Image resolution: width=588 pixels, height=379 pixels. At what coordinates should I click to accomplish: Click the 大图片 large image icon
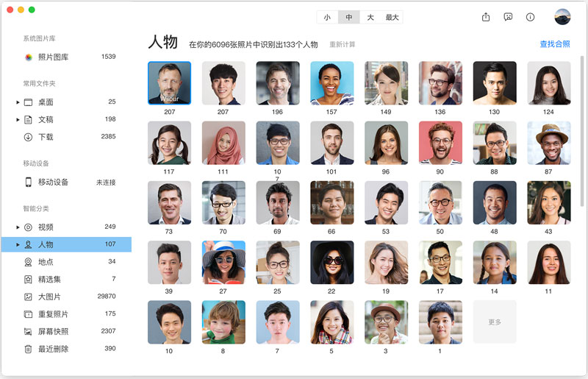coord(28,297)
